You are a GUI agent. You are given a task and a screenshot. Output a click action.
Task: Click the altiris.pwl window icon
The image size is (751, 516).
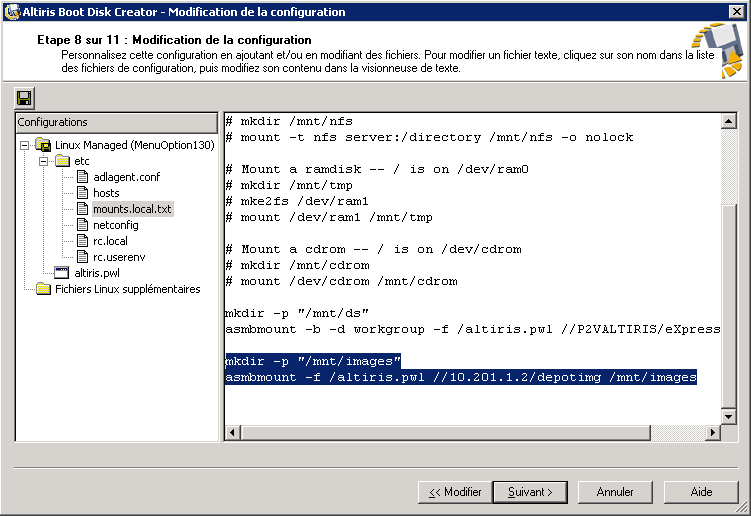coord(62,273)
